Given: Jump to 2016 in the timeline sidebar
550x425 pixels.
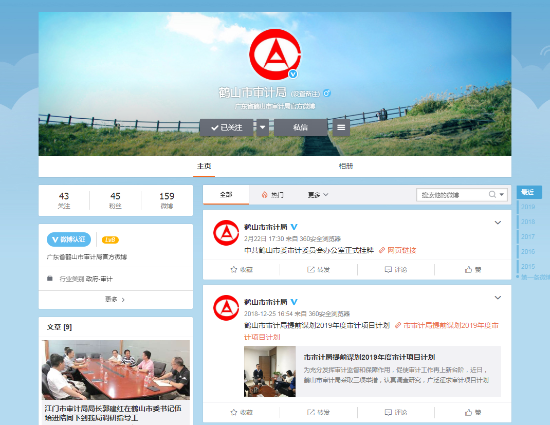Looking at the screenshot, I should click(x=528, y=251).
